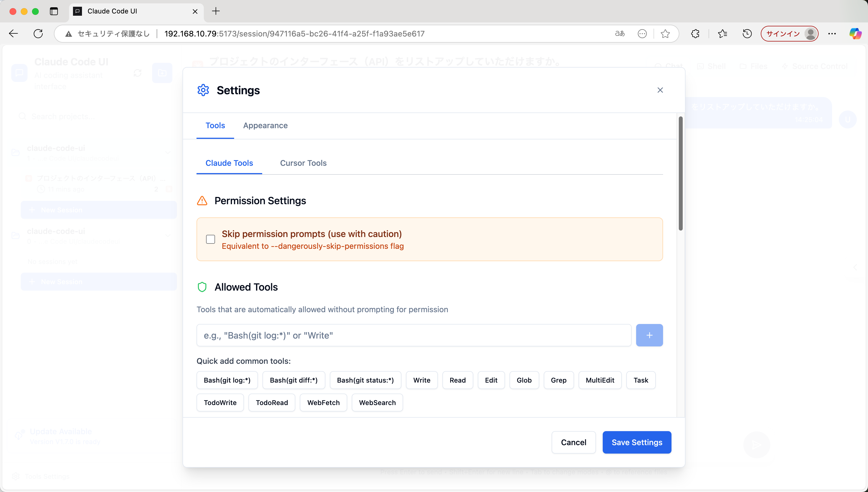Click the favorites star in address bar
Image resolution: width=868 pixels, height=492 pixels.
(x=665, y=33)
